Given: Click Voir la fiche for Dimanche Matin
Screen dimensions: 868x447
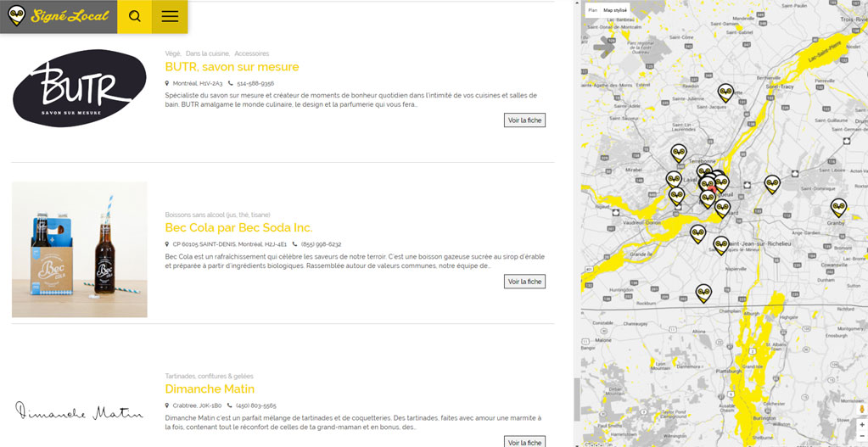Looking at the screenshot, I should point(524,442).
